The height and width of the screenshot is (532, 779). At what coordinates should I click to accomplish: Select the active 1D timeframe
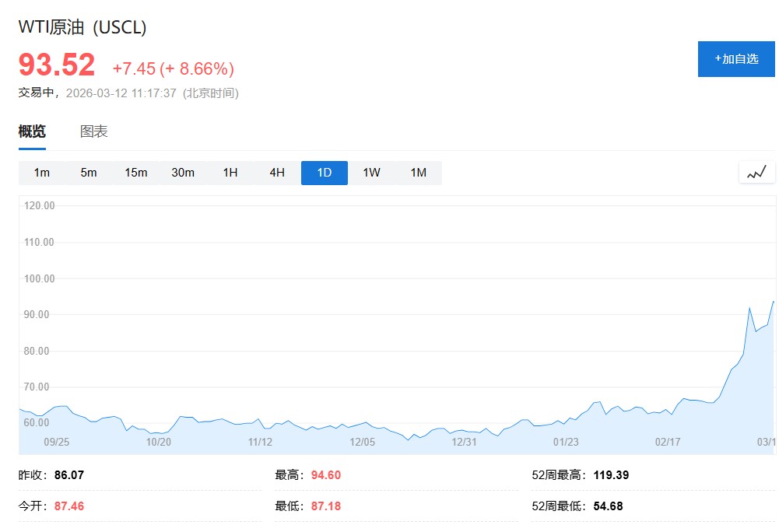pyautogui.click(x=325, y=173)
